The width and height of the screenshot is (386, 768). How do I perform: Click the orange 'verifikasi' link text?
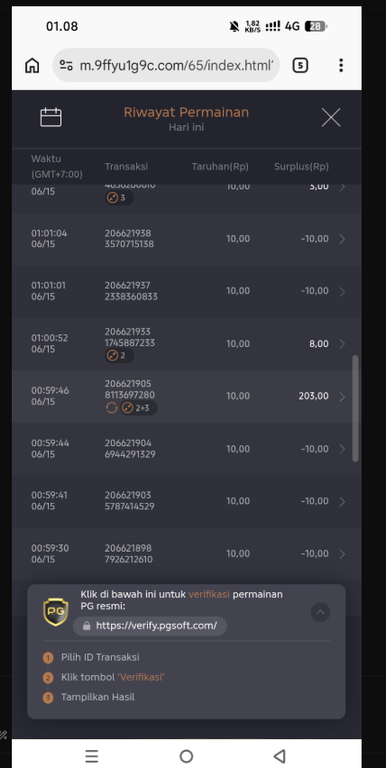(x=209, y=595)
